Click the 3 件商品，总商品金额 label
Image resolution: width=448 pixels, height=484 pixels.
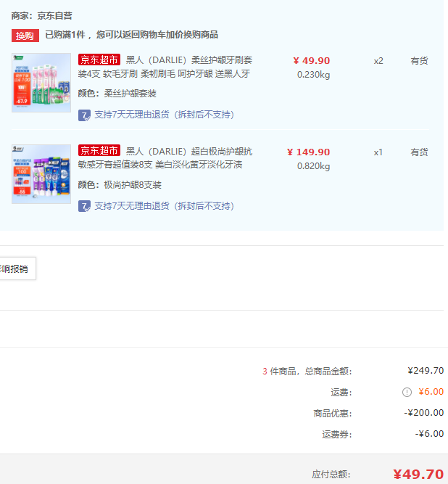point(307,371)
